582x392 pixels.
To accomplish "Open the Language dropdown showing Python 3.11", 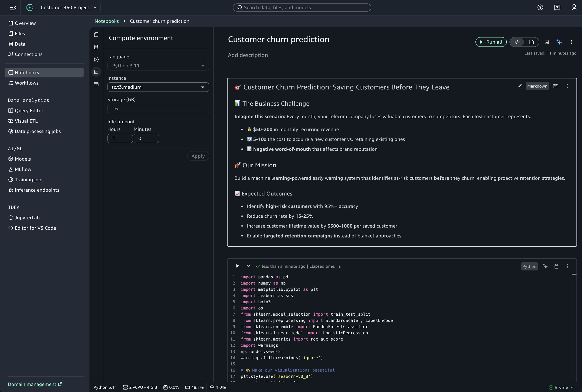I will (158, 65).
